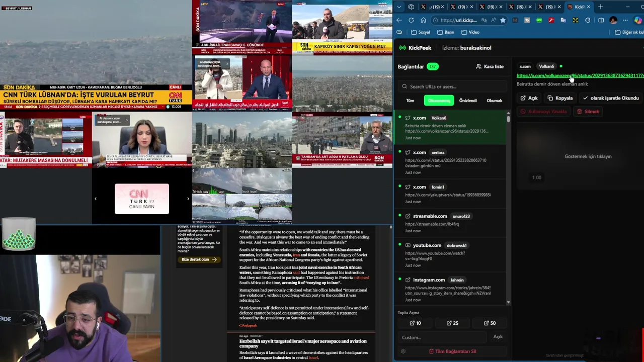This screenshot has width=644, height=362.
Task: Open KickPeek settings gear icon
Action: click(403, 351)
